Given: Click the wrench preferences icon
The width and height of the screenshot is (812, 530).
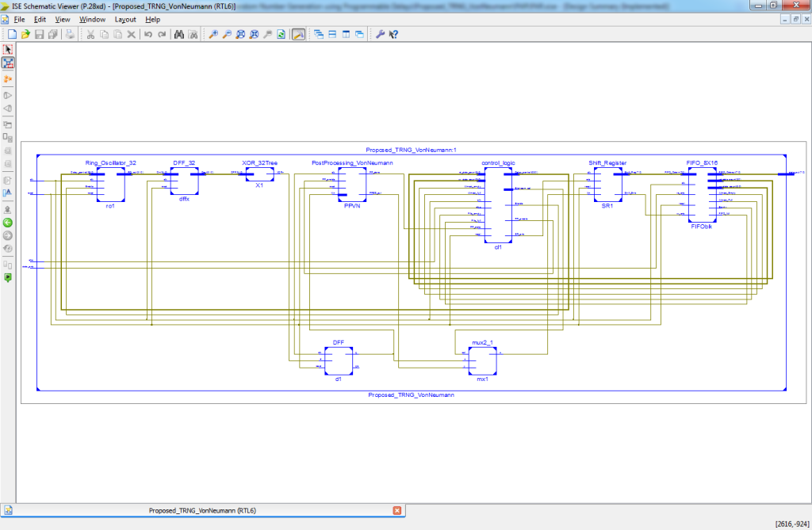Looking at the screenshot, I should [380, 35].
